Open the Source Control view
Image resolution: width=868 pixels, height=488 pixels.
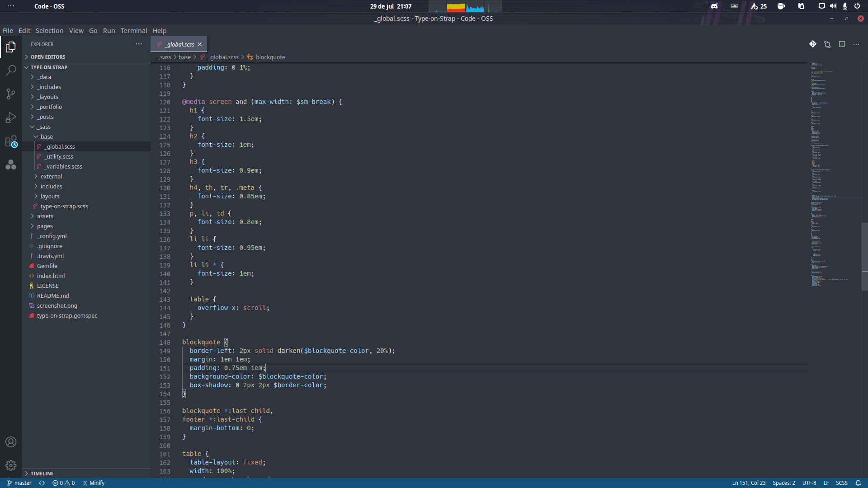11,94
